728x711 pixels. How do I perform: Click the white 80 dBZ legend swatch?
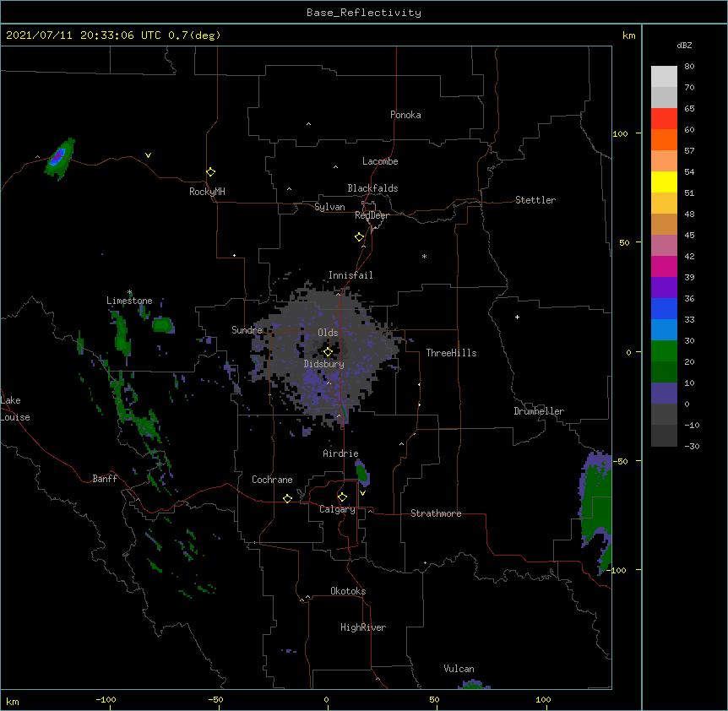point(664,76)
